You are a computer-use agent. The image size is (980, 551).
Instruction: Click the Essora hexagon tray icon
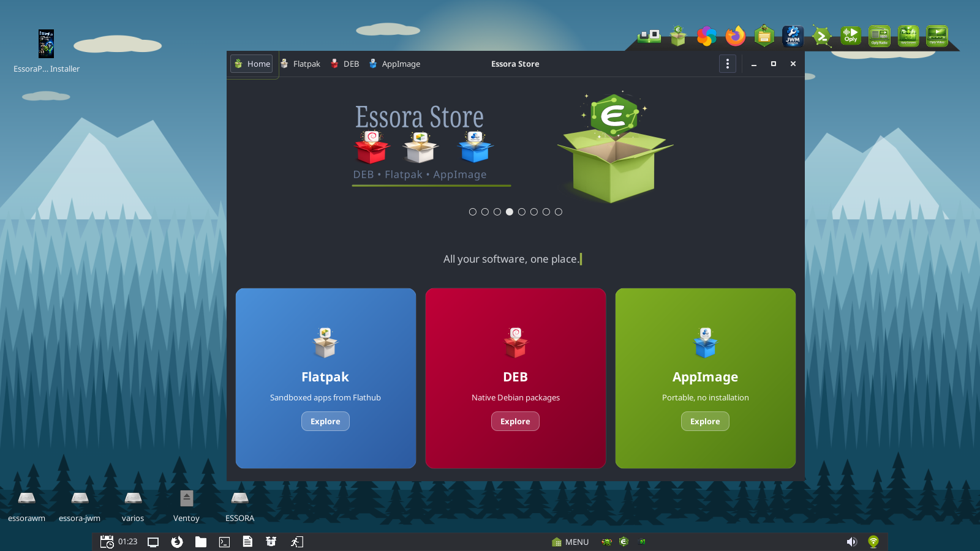click(624, 541)
